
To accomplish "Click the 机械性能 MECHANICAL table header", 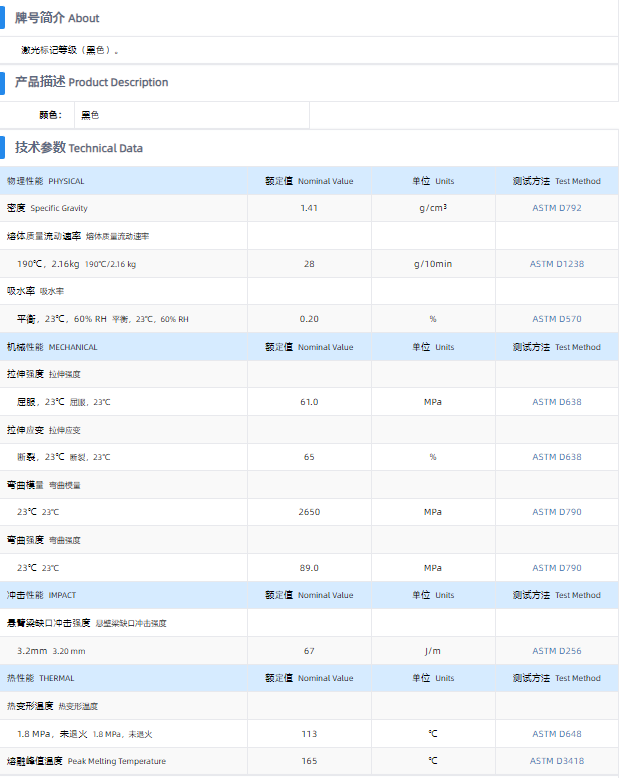I will click(x=52, y=347).
